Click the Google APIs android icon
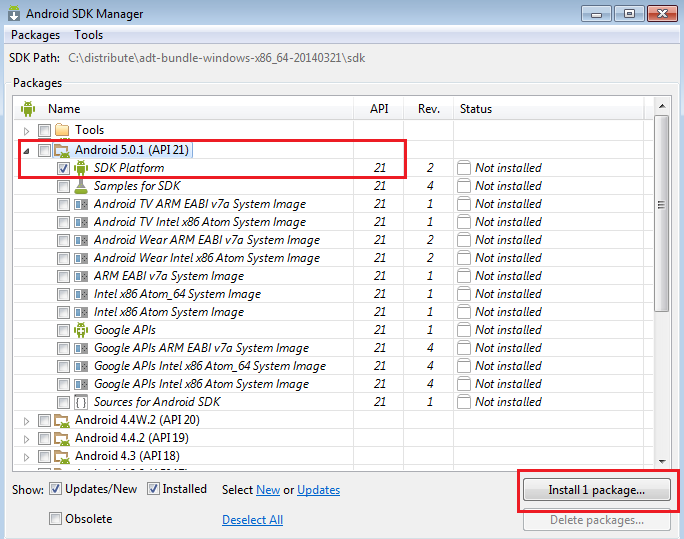This screenshot has height=539, width=684. [x=81, y=330]
